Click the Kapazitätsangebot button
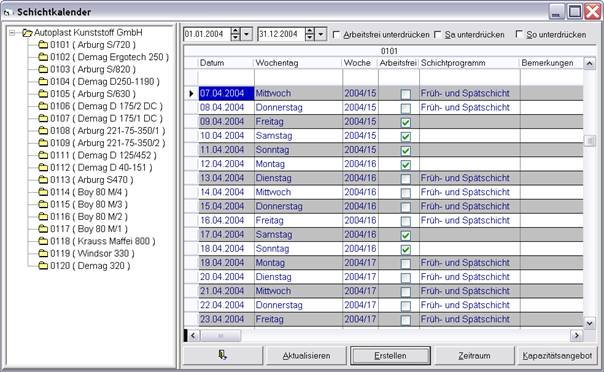Viewport: 604px width, 372px height. point(557,355)
